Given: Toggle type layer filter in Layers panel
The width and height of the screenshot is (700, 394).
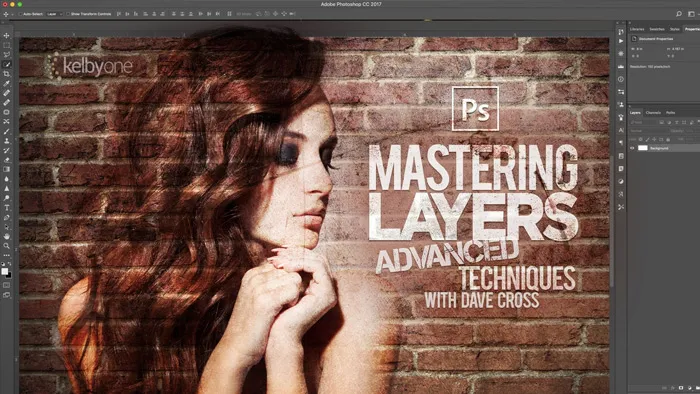Looking at the screenshot, I should [676, 122].
